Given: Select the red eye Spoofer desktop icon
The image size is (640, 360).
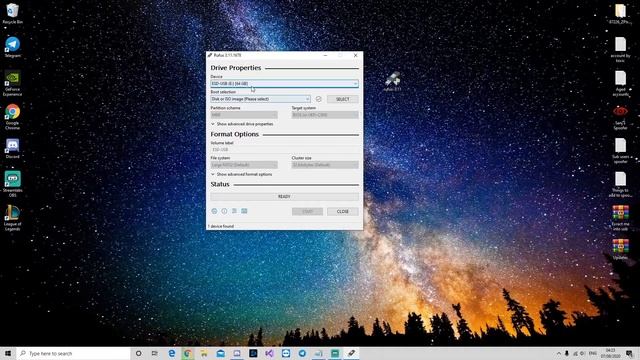Looking at the screenshot, I should 620,118.
